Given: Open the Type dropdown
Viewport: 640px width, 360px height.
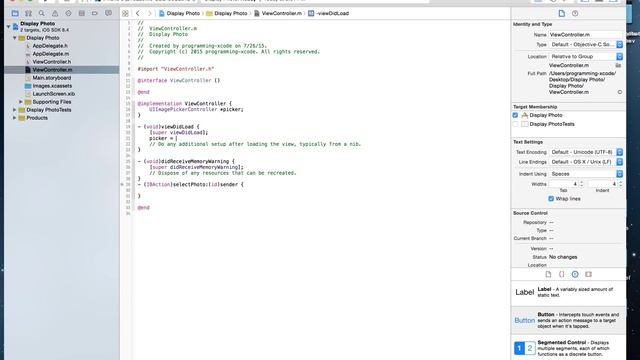Looking at the screenshot, I should click(x=586, y=44).
